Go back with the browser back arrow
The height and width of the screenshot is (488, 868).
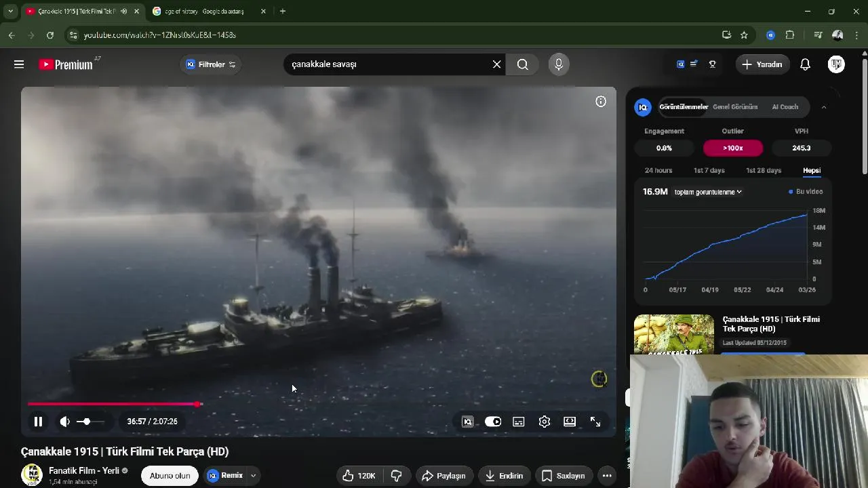coord(12,35)
